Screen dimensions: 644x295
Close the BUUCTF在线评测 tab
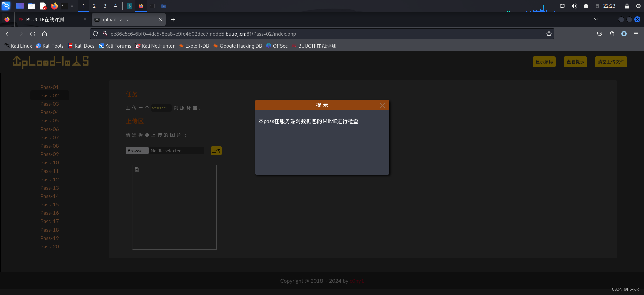click(x=85, y=19)
